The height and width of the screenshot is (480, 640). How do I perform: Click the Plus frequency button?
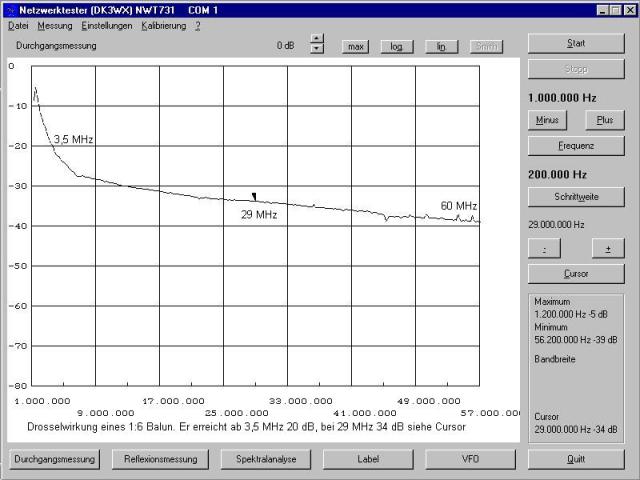click(605, 120)
